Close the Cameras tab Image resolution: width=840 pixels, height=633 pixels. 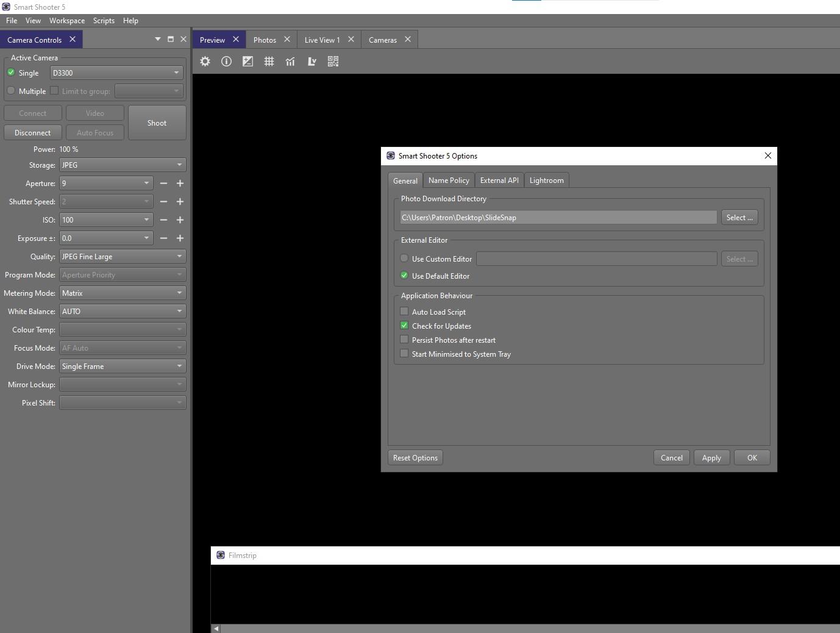click(x=408, y=39)
